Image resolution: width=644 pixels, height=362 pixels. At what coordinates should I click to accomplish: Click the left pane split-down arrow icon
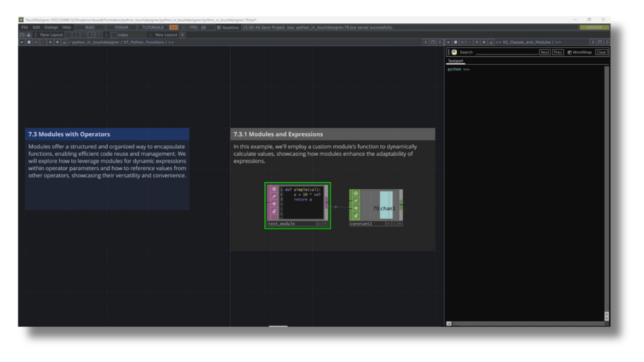click(x=440, y=42)
